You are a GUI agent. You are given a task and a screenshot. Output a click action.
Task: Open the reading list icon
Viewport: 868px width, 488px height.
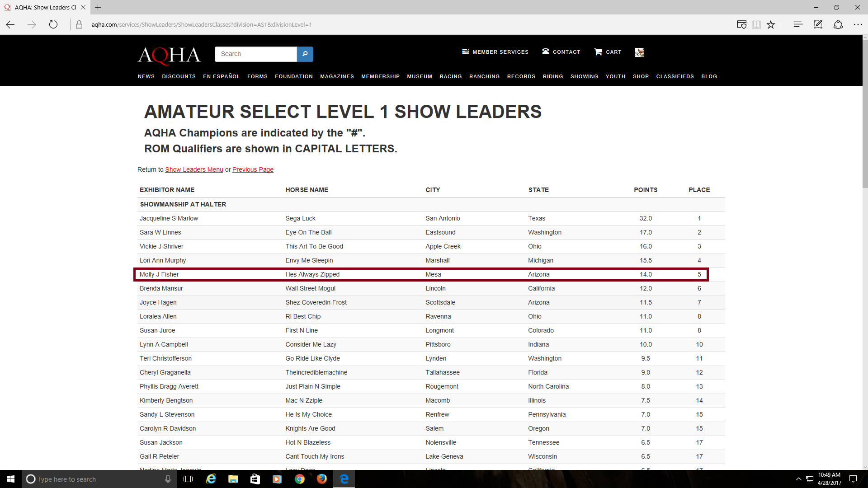tap(741, 24)
